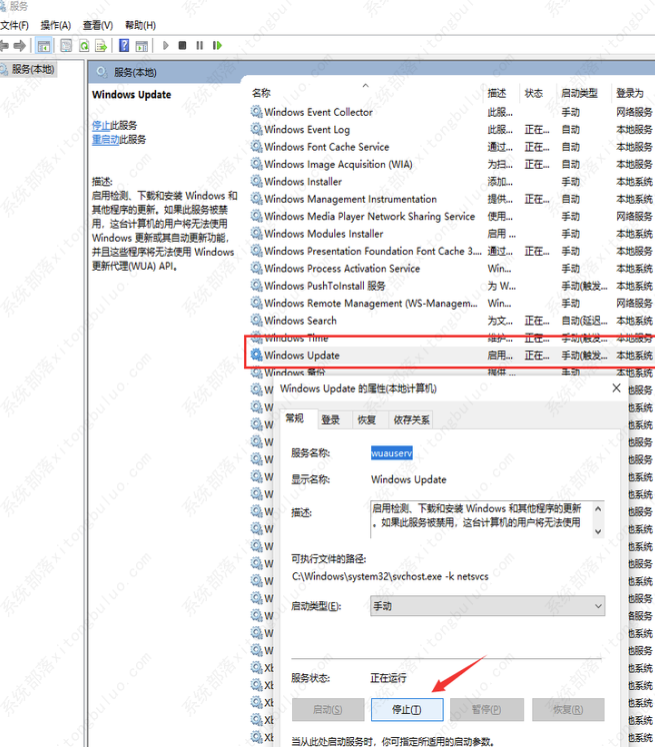Click gear icon of Windows Management Instrumentation
The image size is (655, 756).
(256, 199)
